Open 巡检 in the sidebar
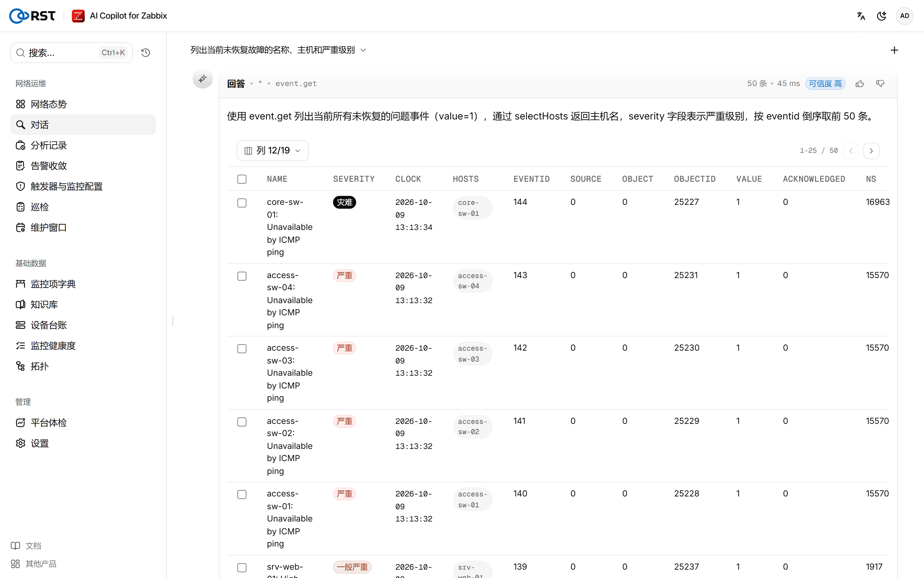The image size is (924, 578). 83,207
